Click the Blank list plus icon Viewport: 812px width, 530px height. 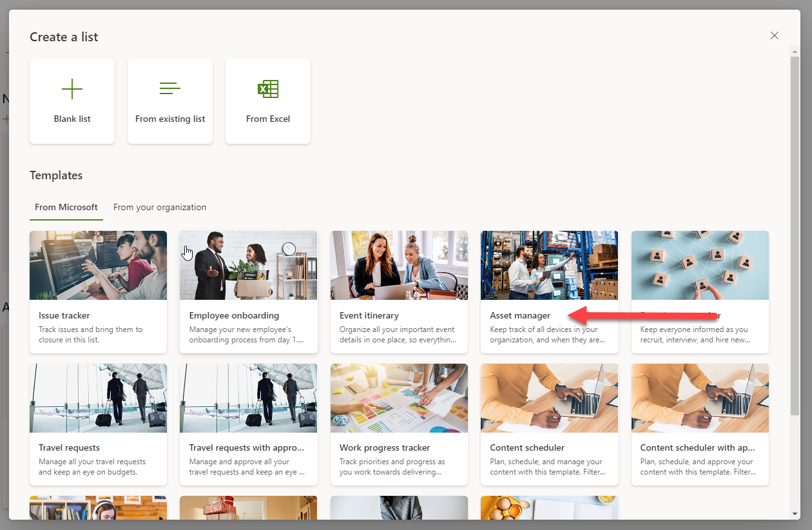(x=72, y=89)
